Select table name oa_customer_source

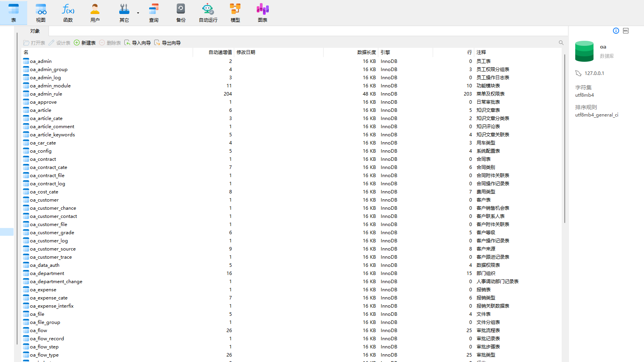coord(53,249)
